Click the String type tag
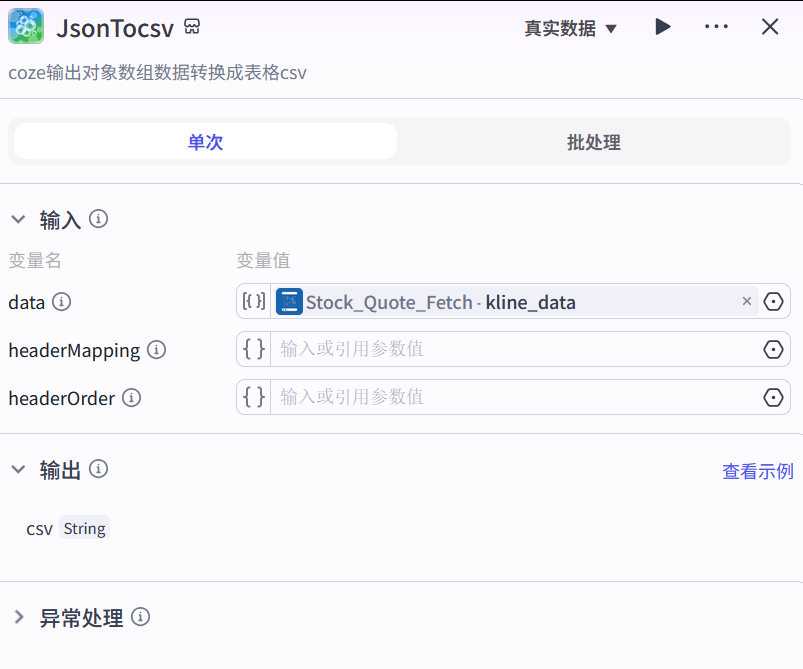Screen dimensions: 803x669 click(x=84, y=528)
